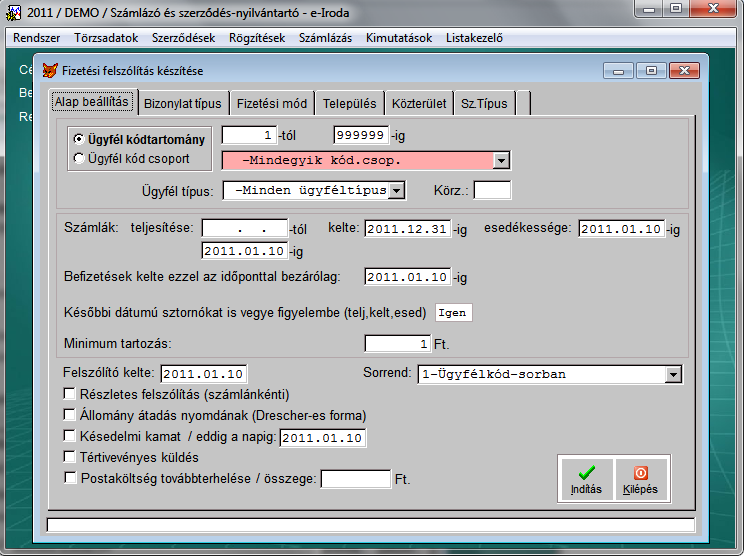Maximize the Fizetési felszólítás dialog

tap(652, 71)
